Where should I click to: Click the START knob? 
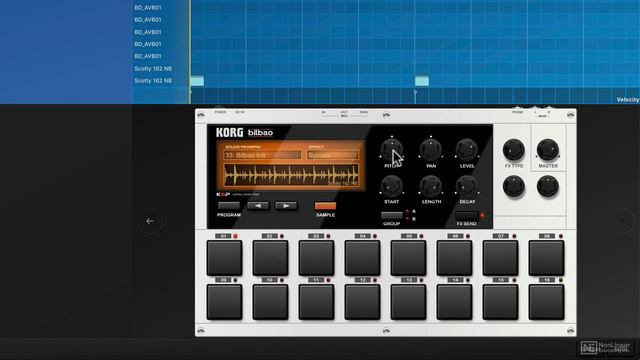(391, 186)
